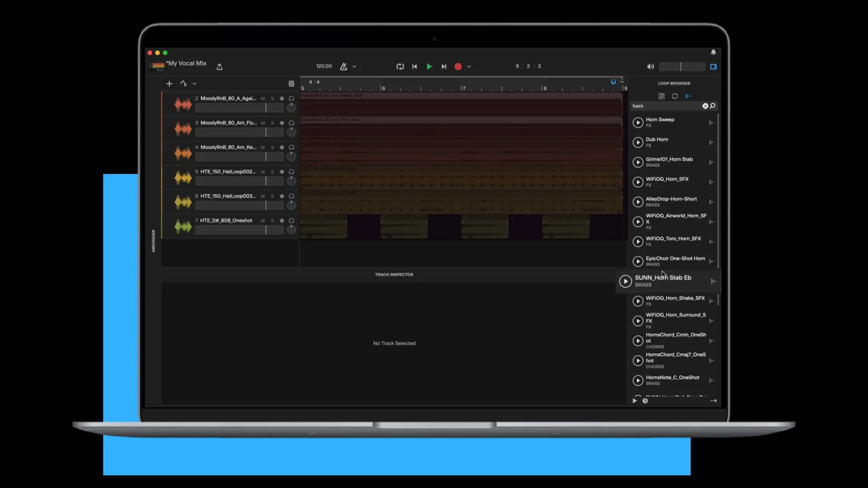Start recording with red record button
Viewport: 868px width, 488px height.
click(x=458, y=66)
